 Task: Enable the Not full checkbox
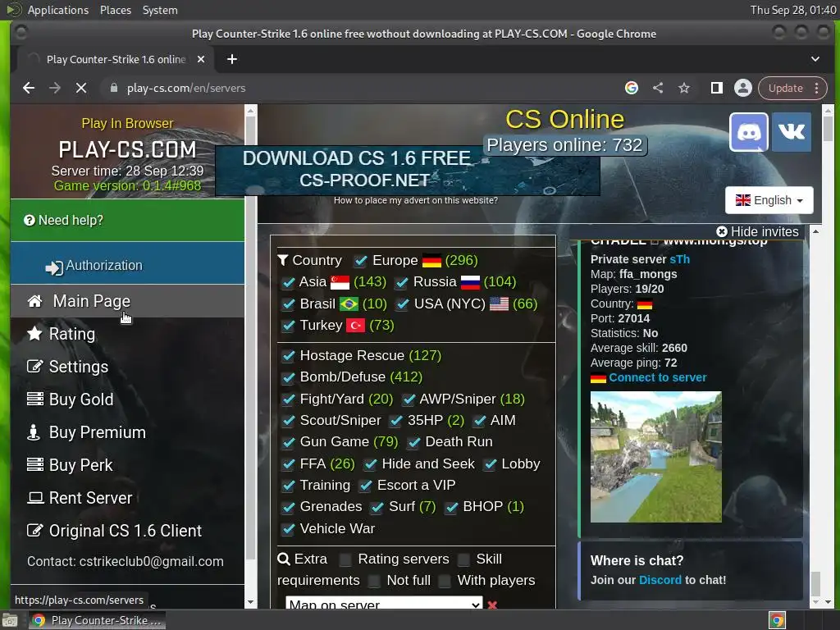(374, 581)
